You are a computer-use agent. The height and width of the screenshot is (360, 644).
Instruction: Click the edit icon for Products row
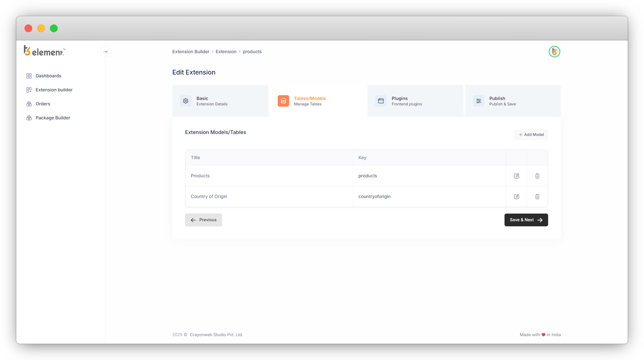point(517,176)
